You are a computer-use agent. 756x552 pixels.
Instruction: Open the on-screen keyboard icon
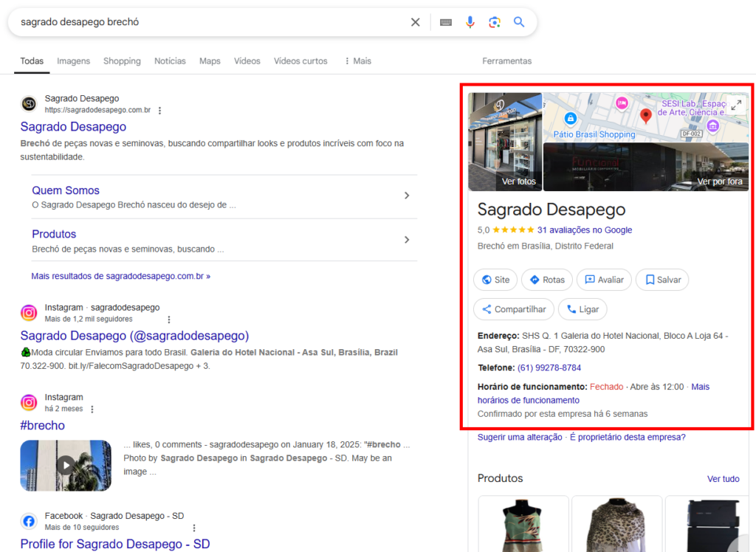click(446, 22)
